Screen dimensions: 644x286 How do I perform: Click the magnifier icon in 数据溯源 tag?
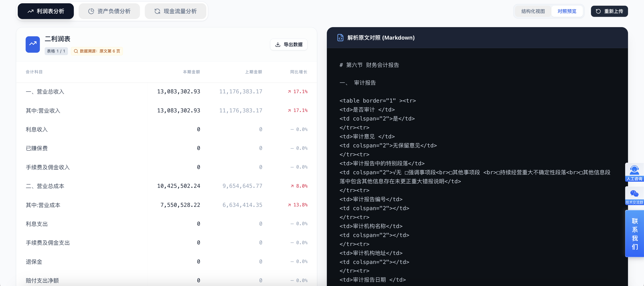point(76,51)
